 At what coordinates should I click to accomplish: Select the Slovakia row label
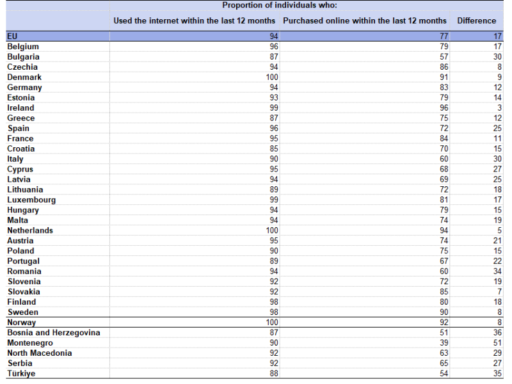point(24,292)
